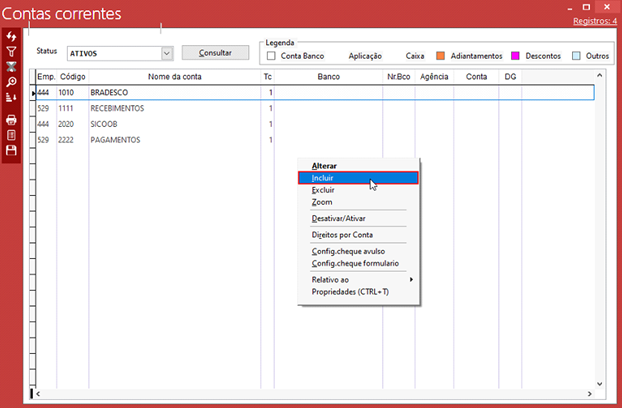Viewport: 622px width, 408px height.
Task: Click the filter funnel icon
Action: click(11, 51)
